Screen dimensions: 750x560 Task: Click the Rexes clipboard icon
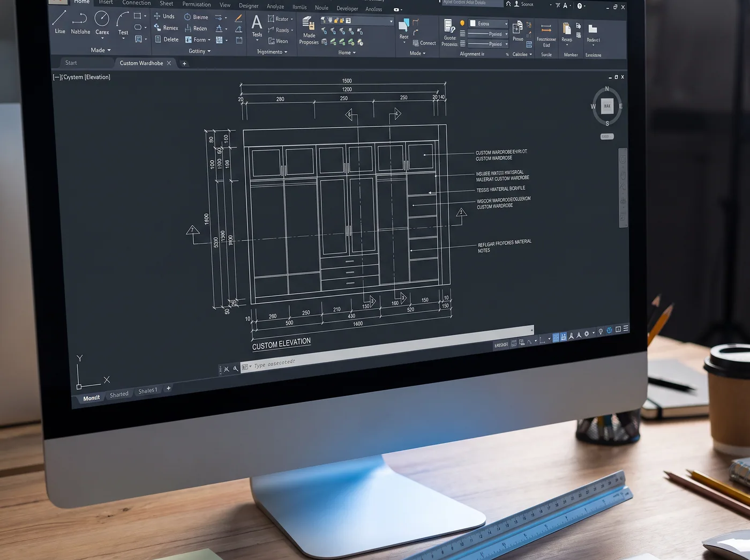(567, 29)
